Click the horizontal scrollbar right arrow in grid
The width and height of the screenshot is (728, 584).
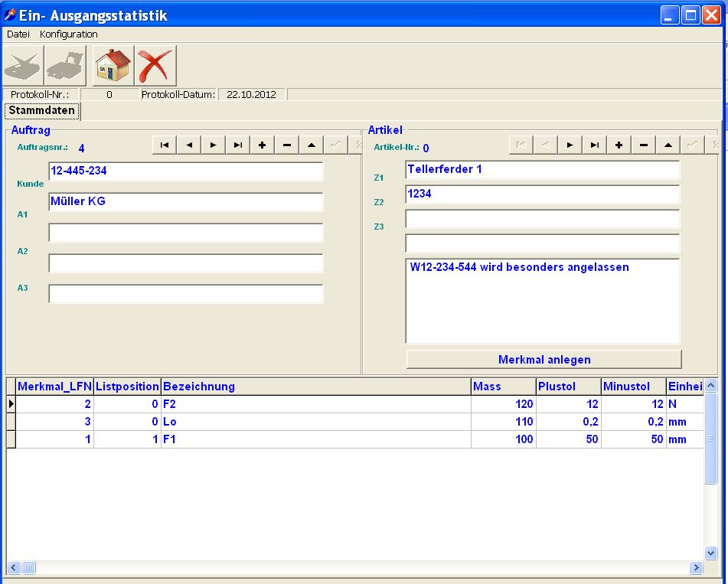[696, 568]
